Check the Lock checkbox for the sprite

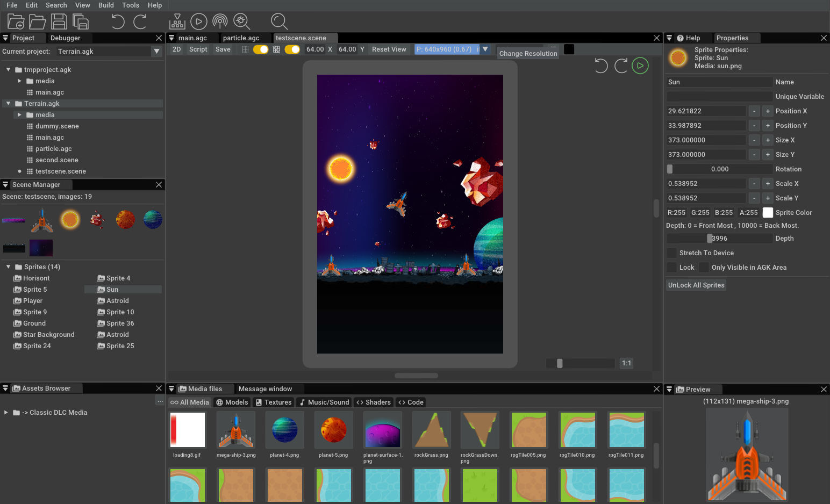(x=671, y=268)
